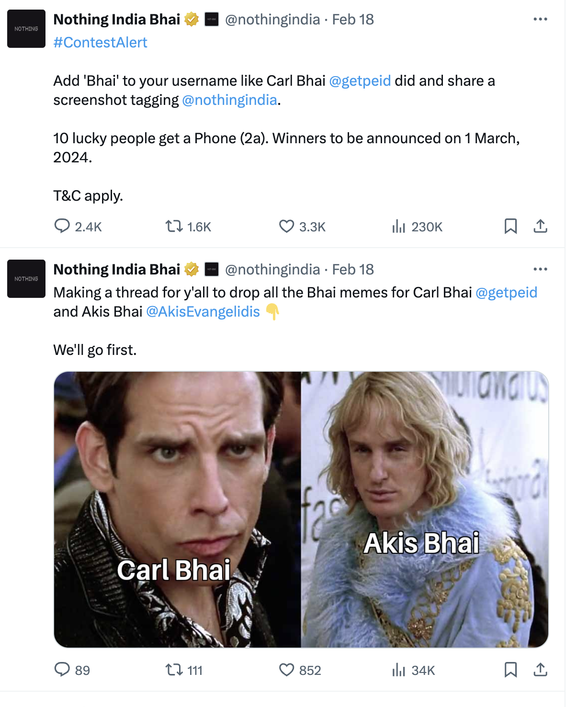Open the @AkisEvangelidis profile mention

coord(203,312)
